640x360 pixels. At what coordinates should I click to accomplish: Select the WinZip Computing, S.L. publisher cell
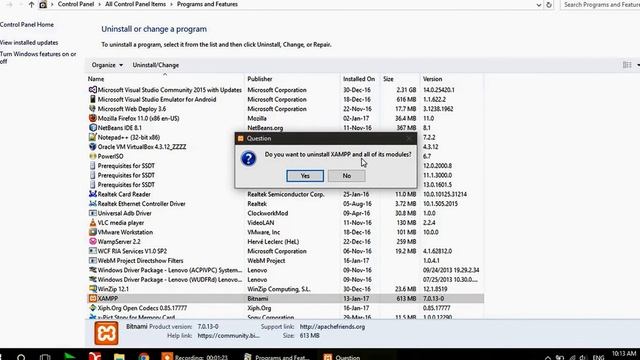tap(279, 289)
